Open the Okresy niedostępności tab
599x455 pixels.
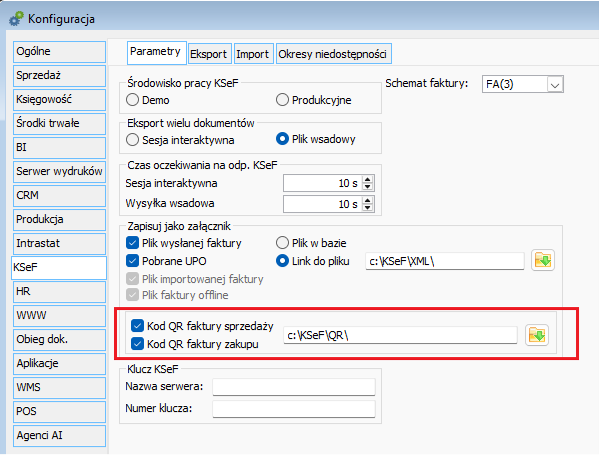pos(333,54)
